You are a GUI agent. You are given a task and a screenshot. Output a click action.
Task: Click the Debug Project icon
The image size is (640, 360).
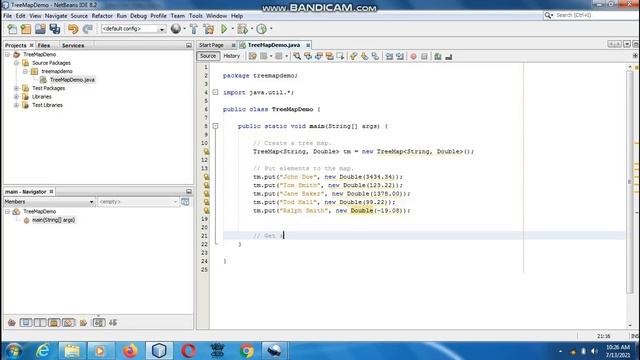pos(242,29)
